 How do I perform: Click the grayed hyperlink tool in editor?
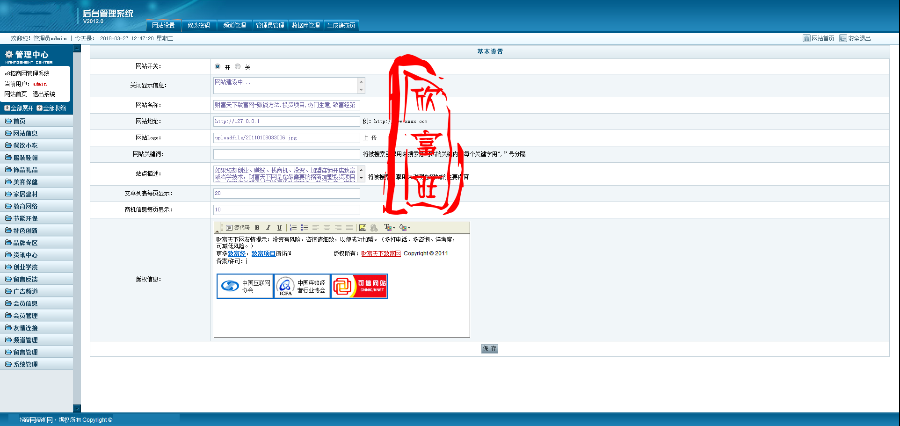tap(374, 227)
